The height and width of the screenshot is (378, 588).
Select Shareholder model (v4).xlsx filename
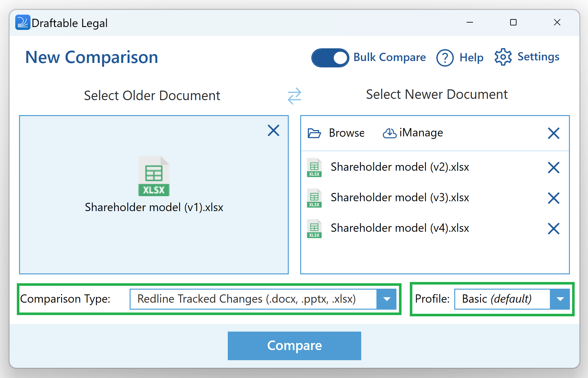tap(400, 228)
